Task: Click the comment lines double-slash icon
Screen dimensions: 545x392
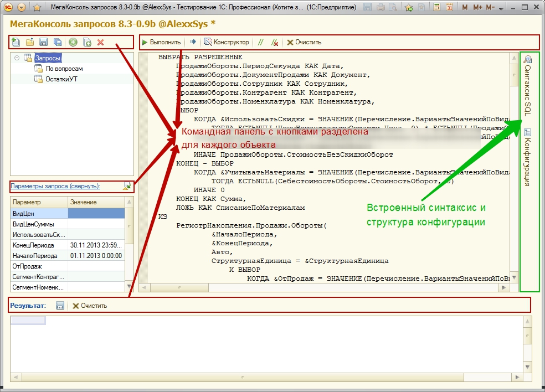Action: point(260,42)
